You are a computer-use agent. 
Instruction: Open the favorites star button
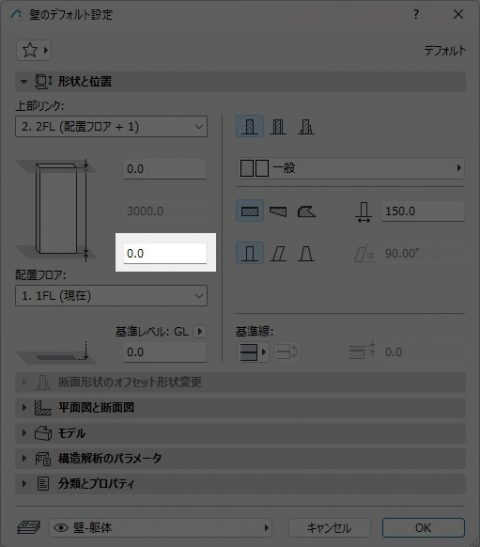pyautogui.click(x=34, y=51)
